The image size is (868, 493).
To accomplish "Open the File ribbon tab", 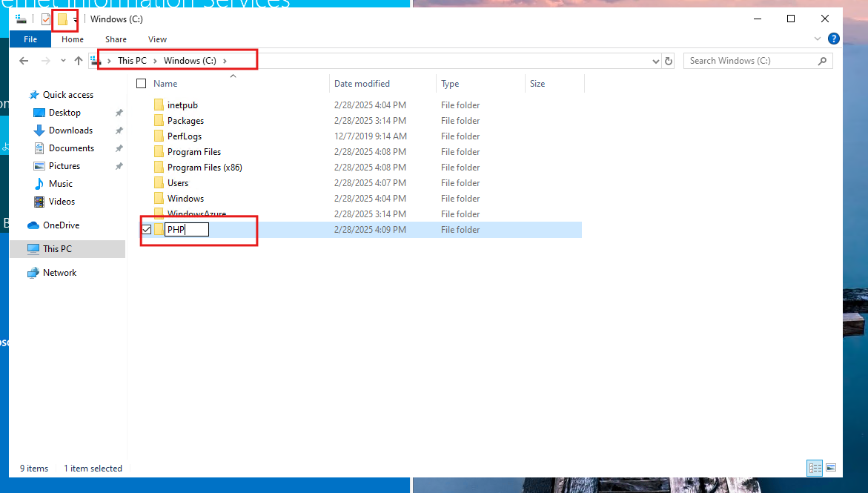I will [x=30, y=39].
